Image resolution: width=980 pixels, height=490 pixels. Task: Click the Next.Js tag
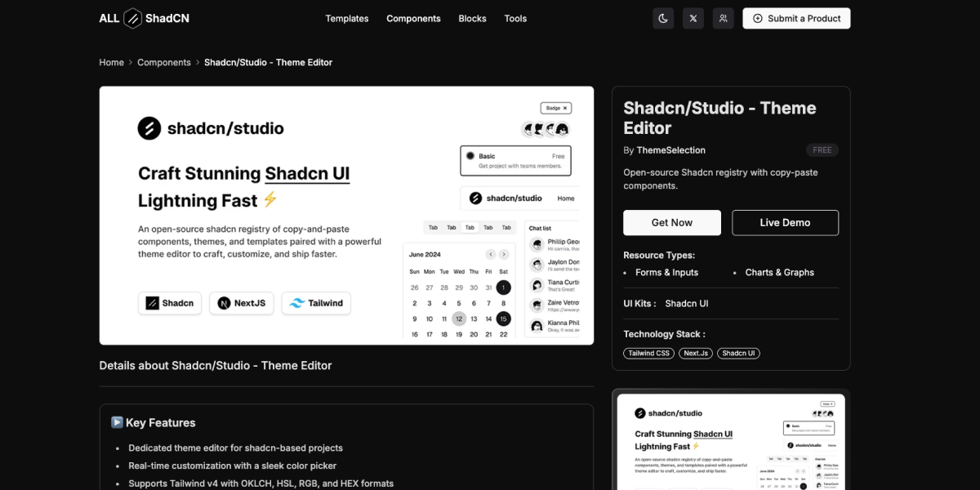pos(696,354)
